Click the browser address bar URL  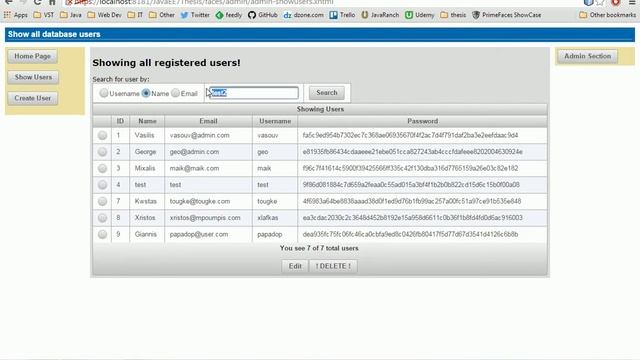(204, 2)
